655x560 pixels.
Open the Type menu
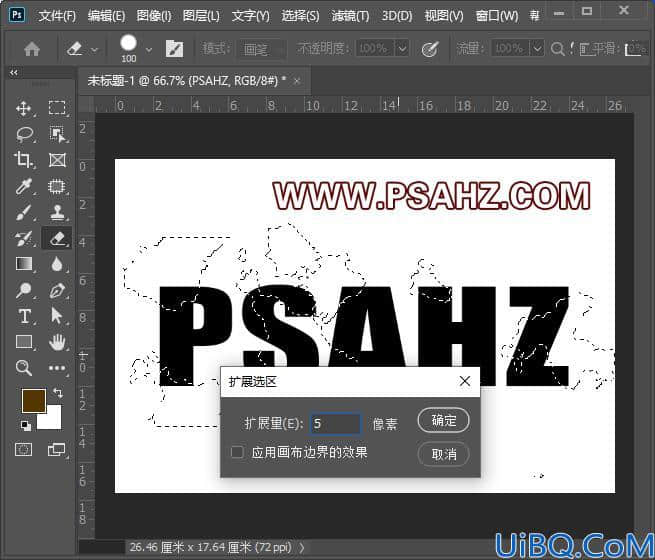coord(251,16)
